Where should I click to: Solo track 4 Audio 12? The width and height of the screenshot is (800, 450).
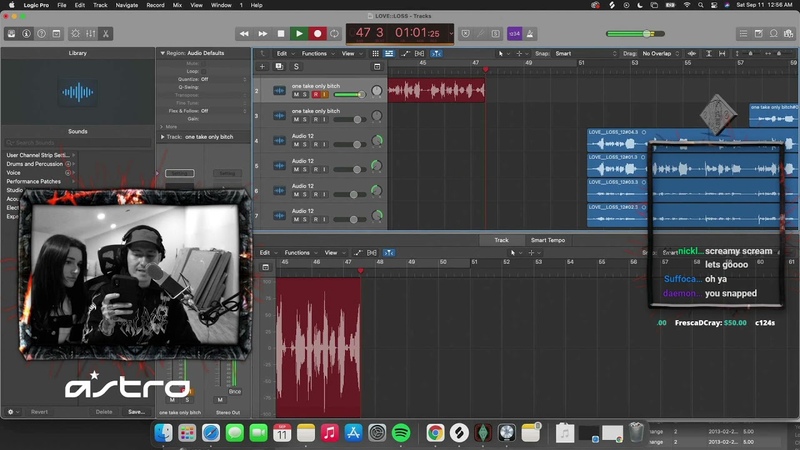pos(305,144)
